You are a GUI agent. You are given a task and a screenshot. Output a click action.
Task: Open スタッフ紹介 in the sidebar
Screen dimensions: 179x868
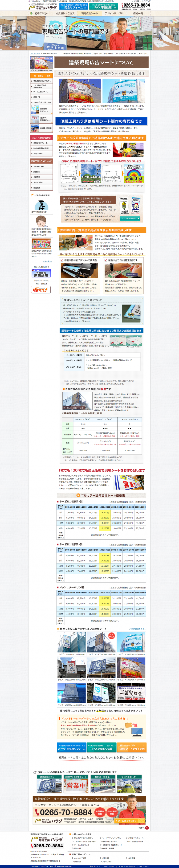coord(41,182)
